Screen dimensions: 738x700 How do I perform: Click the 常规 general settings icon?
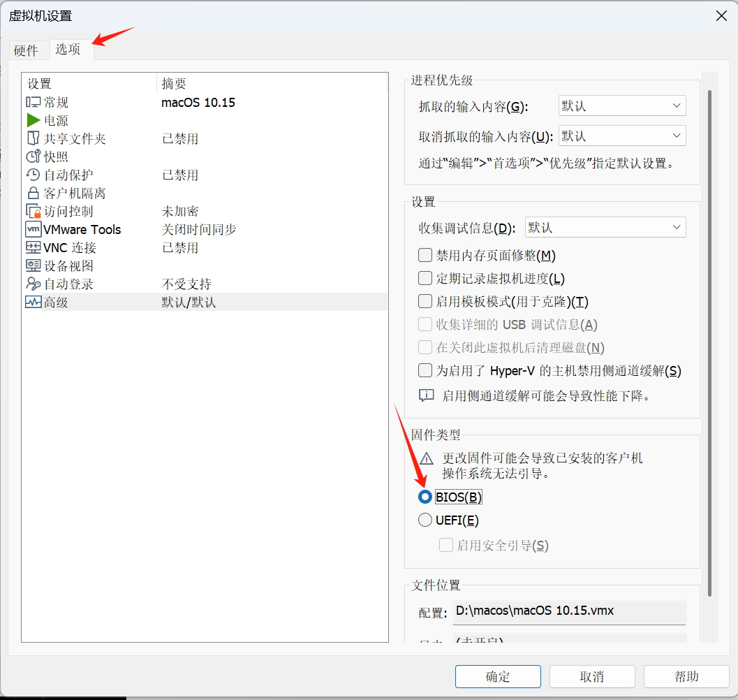(33, 102)
